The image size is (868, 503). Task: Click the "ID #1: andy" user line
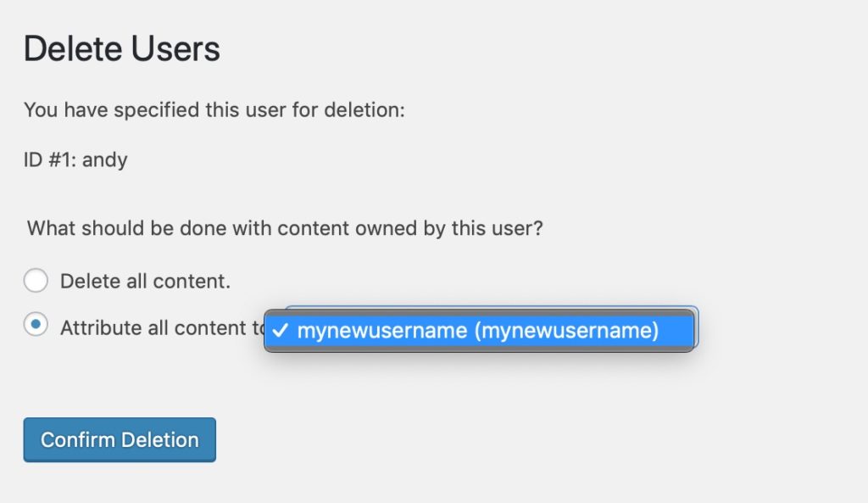[75, 159]
